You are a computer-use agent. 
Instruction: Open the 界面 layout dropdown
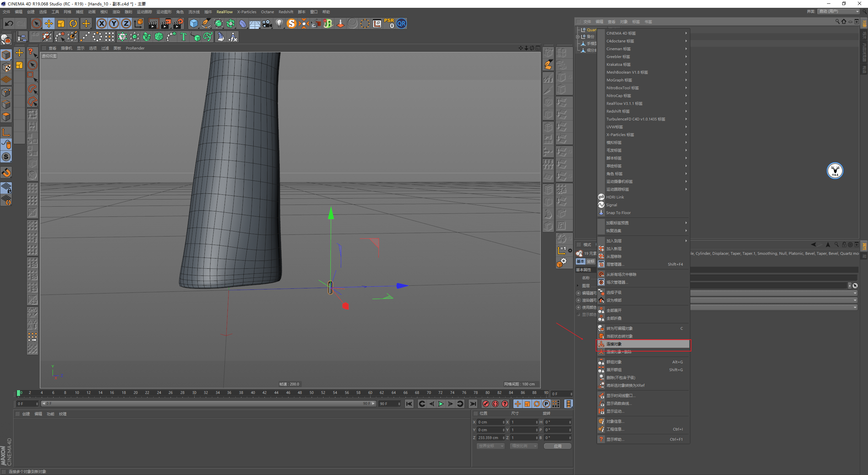(839, 12)
